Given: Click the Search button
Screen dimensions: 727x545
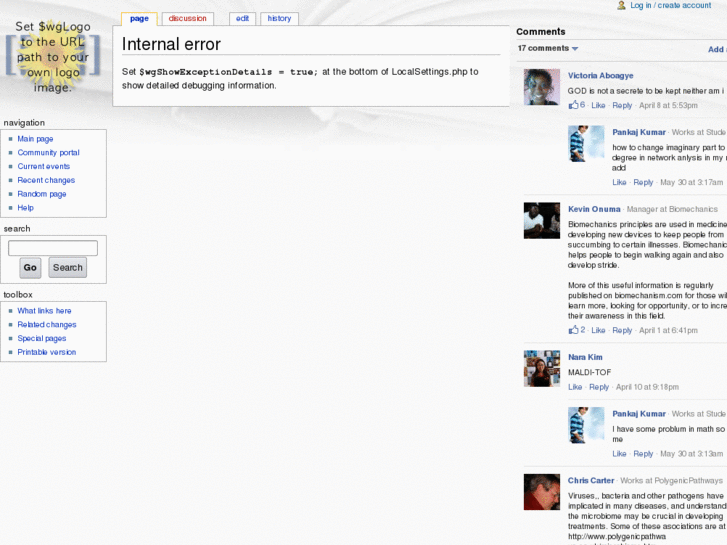Looking at the screenshot, I should point(68,268).
